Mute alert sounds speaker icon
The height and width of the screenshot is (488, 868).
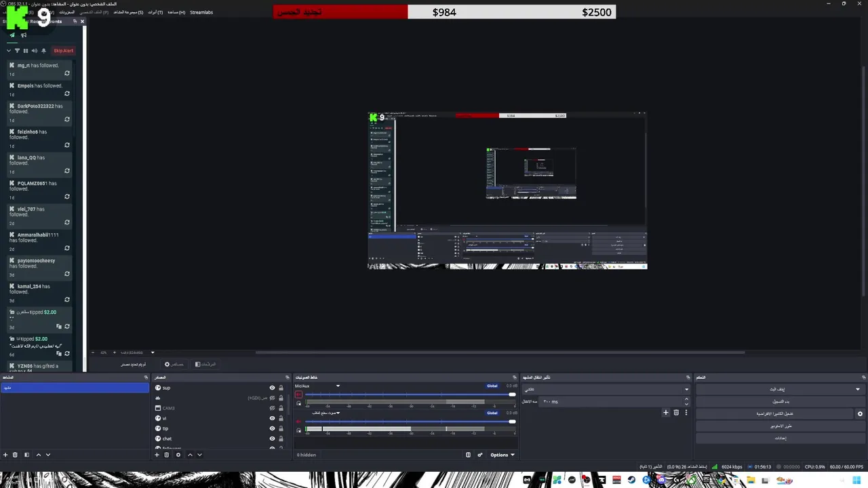coord(35,50)
